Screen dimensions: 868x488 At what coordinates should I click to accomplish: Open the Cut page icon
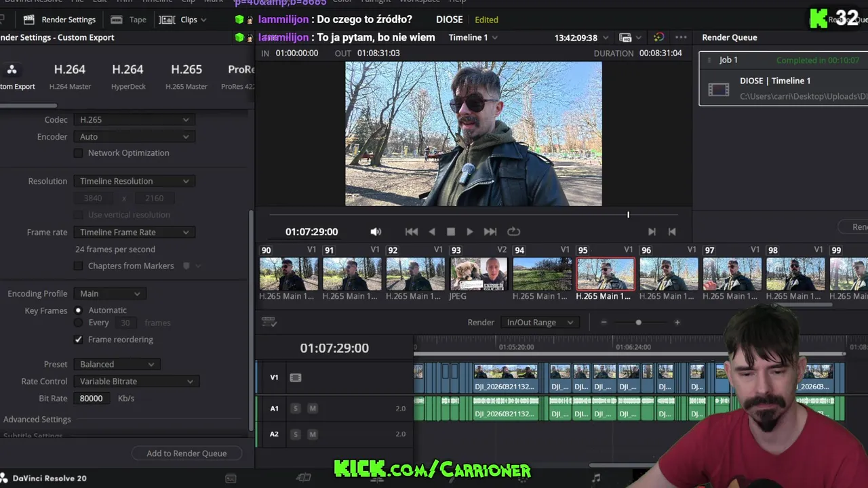click(x=304, y=479)
